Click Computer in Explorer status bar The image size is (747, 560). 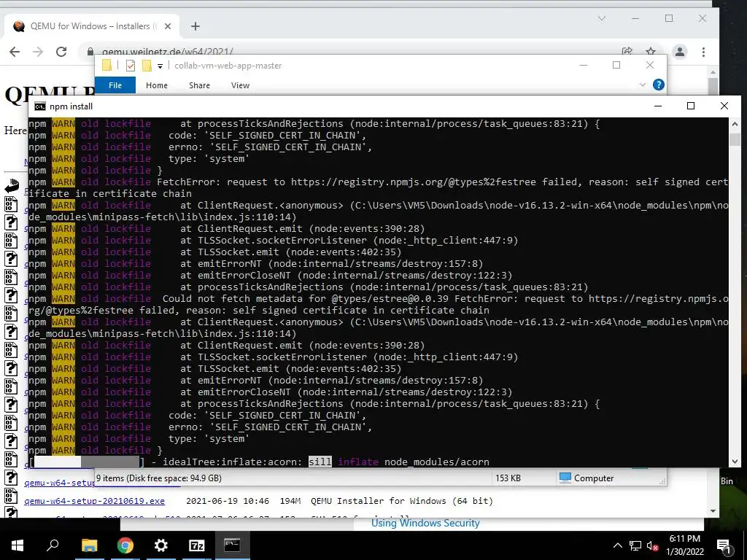[x=587, y=478]
